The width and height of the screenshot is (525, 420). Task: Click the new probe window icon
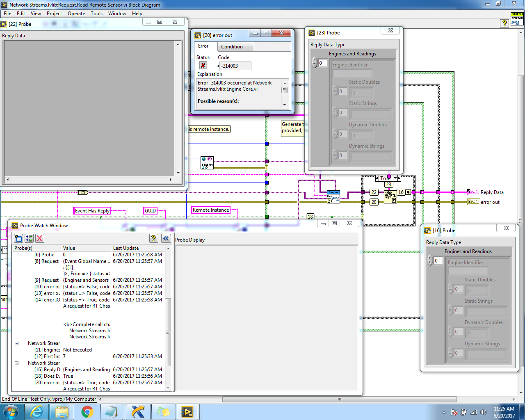point(18,238)
